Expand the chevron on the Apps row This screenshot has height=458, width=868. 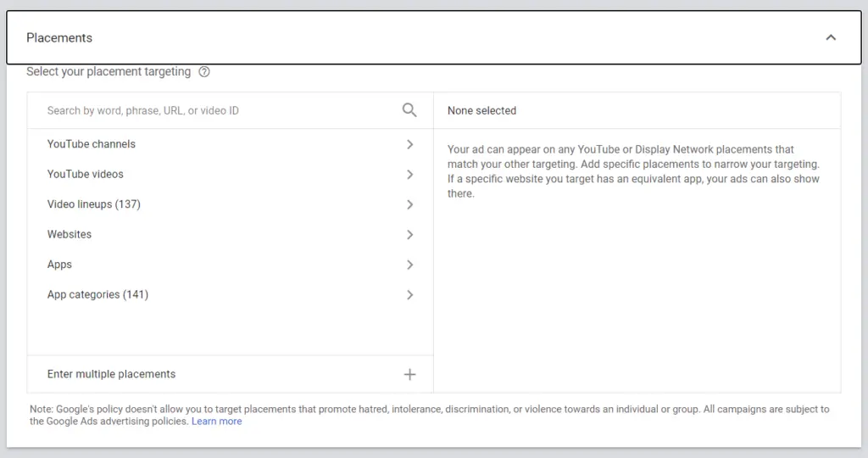pos(410,265)
